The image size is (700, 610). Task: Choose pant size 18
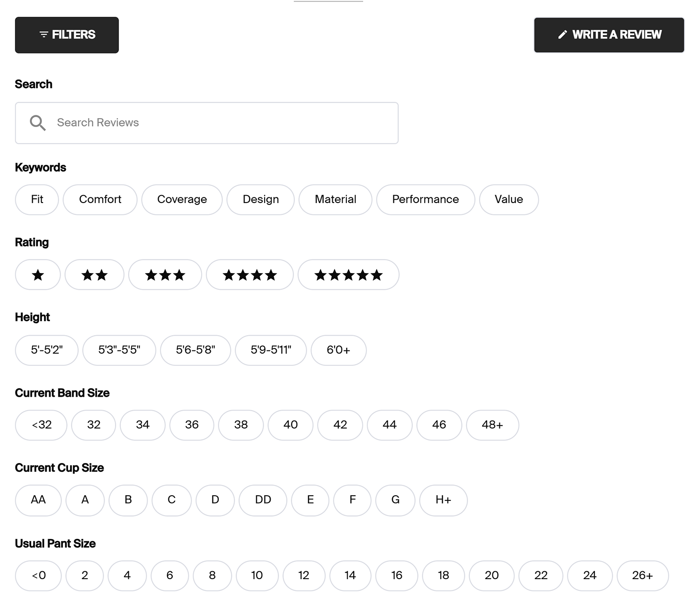click(x=443, y=576)
